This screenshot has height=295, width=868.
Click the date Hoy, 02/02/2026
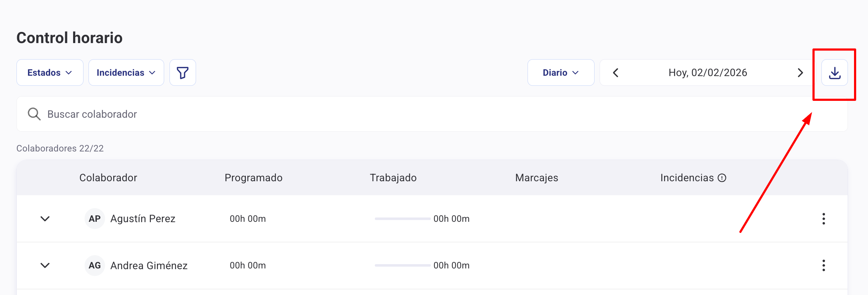point(707,73)
